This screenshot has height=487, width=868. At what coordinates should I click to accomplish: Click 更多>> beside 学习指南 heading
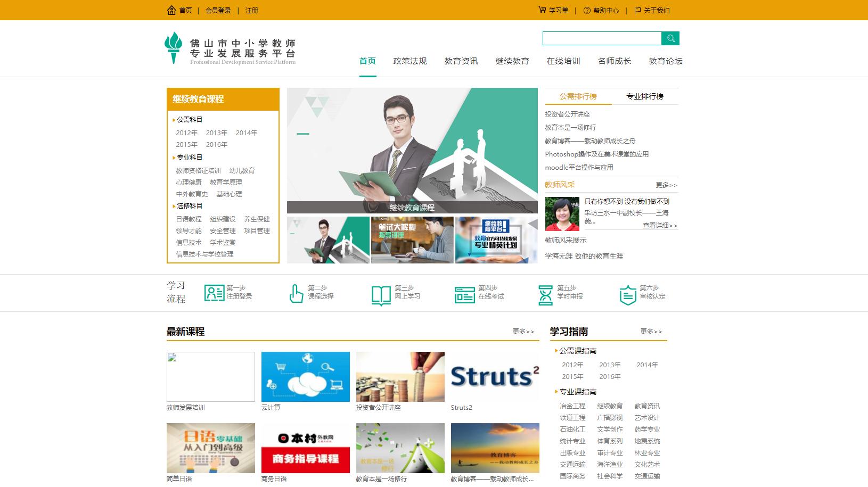pos(651,332)
